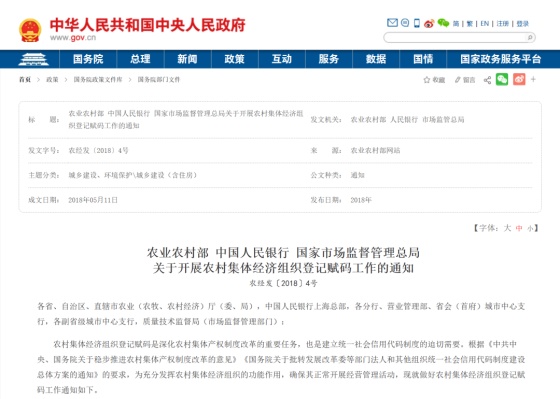The width and height of the screenshot is (560, 399).
Task: Open the 互动 navigation tab
Action: point(282,59)
